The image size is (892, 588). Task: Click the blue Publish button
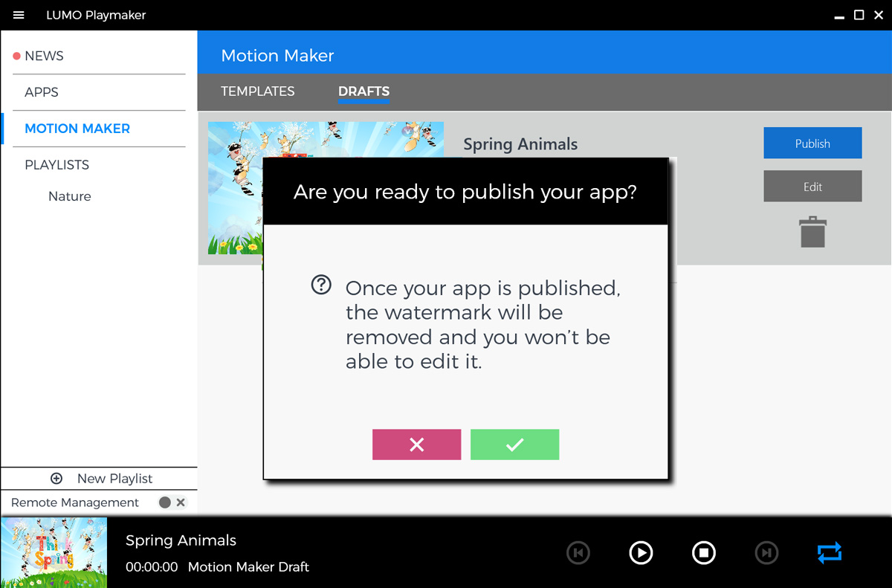[x=812, y=143]
